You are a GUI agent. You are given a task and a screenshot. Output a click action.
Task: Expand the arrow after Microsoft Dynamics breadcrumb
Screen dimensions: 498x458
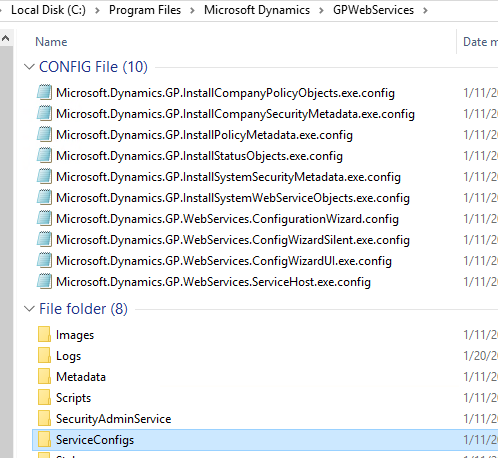(321, 10)
